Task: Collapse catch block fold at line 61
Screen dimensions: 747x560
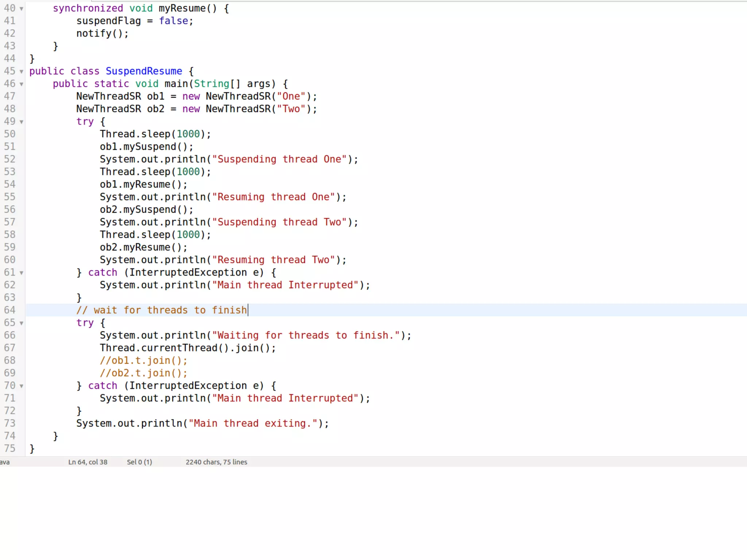Action: 22,273
